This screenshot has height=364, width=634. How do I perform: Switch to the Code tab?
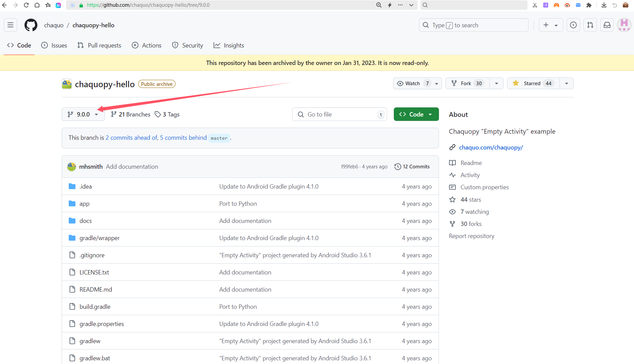click(19, 45)
